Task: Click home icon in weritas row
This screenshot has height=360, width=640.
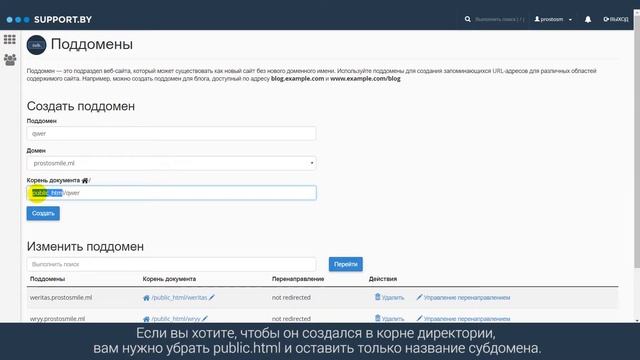Action: click(146, 298)
